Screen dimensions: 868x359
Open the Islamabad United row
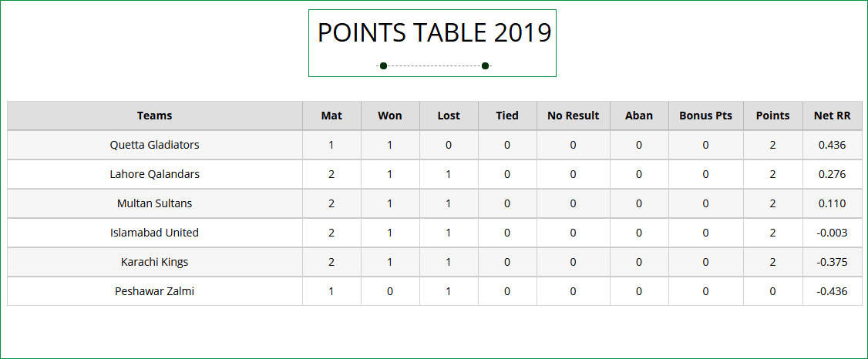tap(154, 233)
